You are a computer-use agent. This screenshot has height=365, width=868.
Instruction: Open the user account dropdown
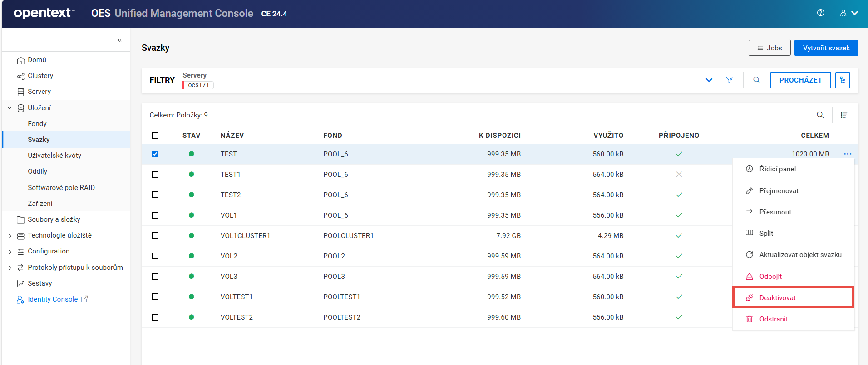click(848, 13)
